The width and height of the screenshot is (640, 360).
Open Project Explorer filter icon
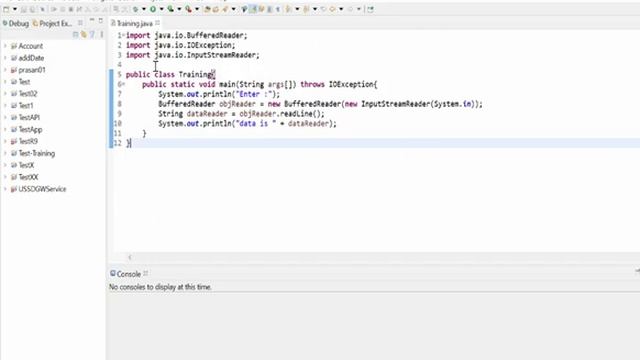pos(92,35)
